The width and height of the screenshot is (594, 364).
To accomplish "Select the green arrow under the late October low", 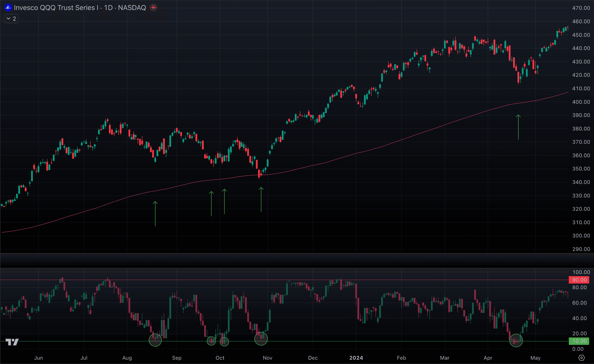I will 261,200.
